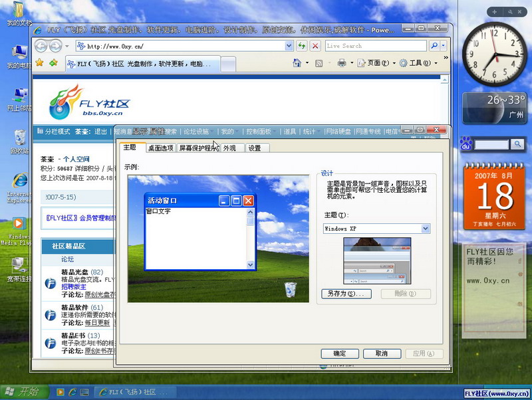
Task: Click the Live Search magnifier button
Action: click(x=434, y=46)
